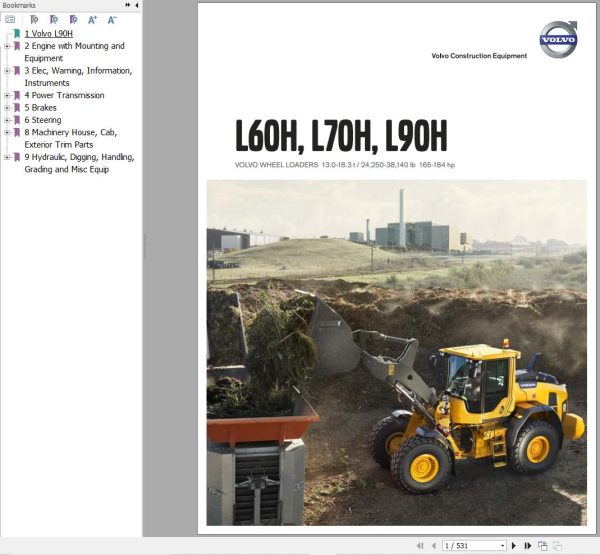Viewport: 600px width, 555px height.
Task: Click the Volvo Construction Equipment text
Action: (x=479, y=56)
